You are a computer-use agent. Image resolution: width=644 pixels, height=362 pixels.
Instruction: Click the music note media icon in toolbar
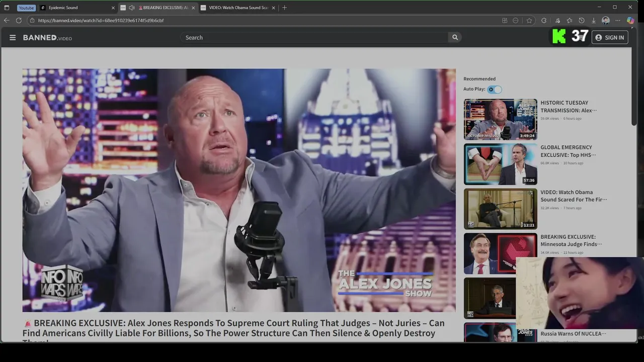click(x=557, y=20)
